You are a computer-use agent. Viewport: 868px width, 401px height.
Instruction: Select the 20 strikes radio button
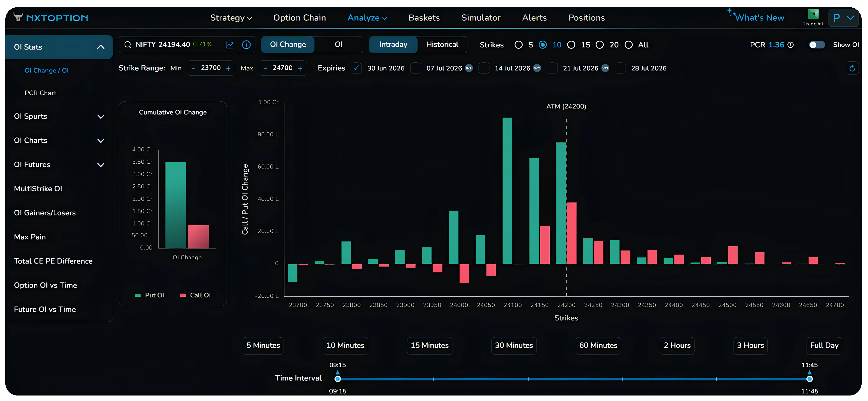click(600, 45)
